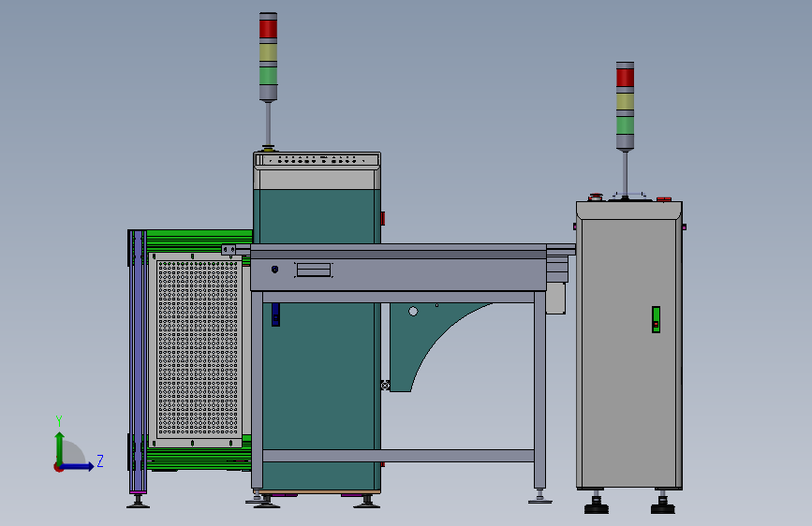Select the right signal tower's grey pole
Image resolution: width=812 pixels, height=526 pixels.
(625, 172)
